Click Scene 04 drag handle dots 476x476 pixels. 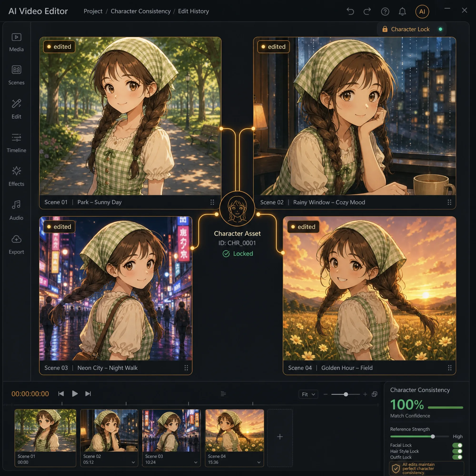(450, 368)
